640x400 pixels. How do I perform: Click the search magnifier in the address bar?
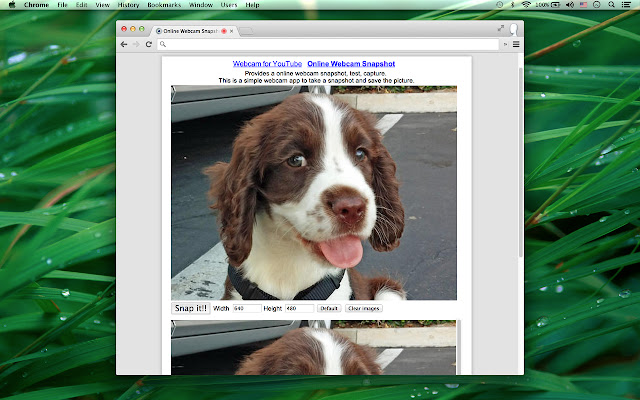tap(163, 44)
